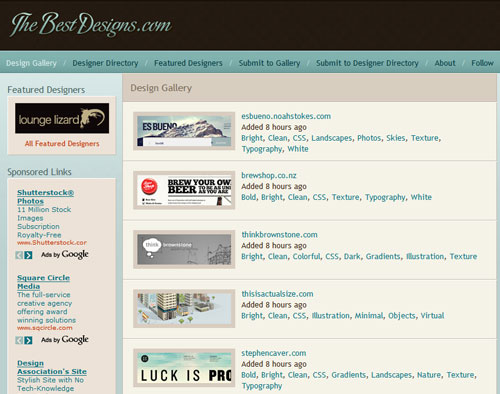Show previous ad under the Shutterstock listing
500x394 pixels.
coord(19,255)
